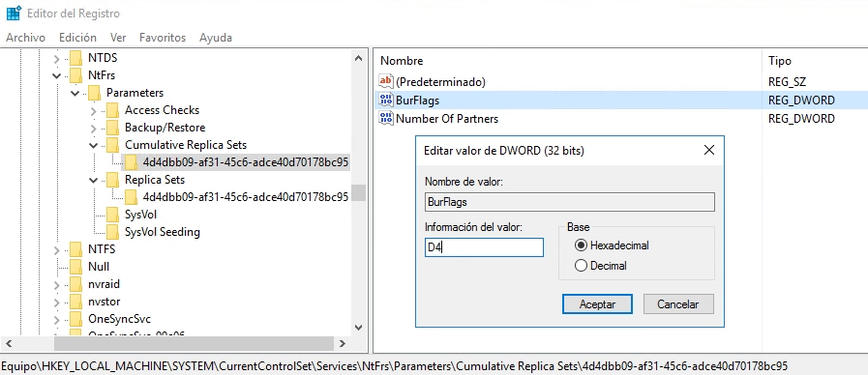Close the Editar valor de DWORD dialog
Image resolution: width=868 pixels, height=375 pixels.
pyautogui.click(x=708, y=150)
